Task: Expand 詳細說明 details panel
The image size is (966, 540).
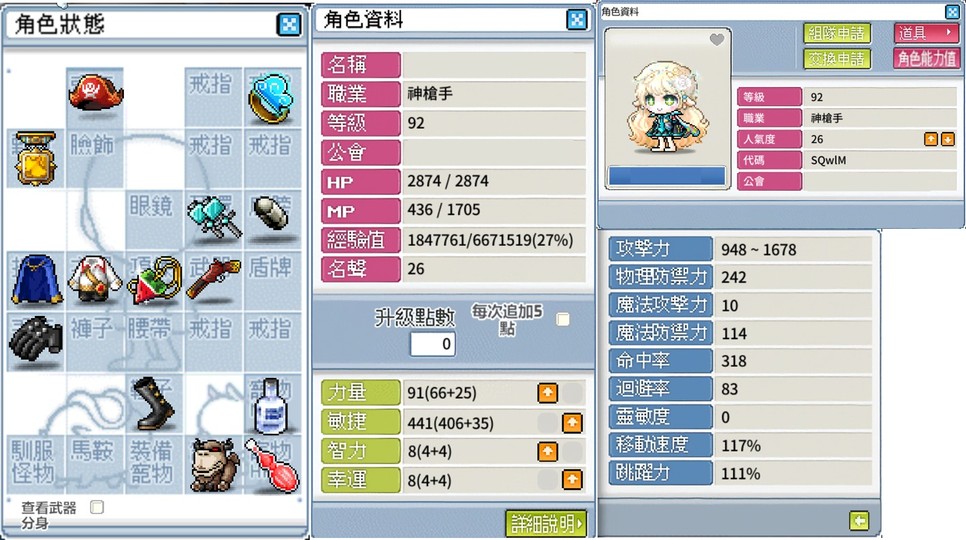Action: click(x=546, y=523)
